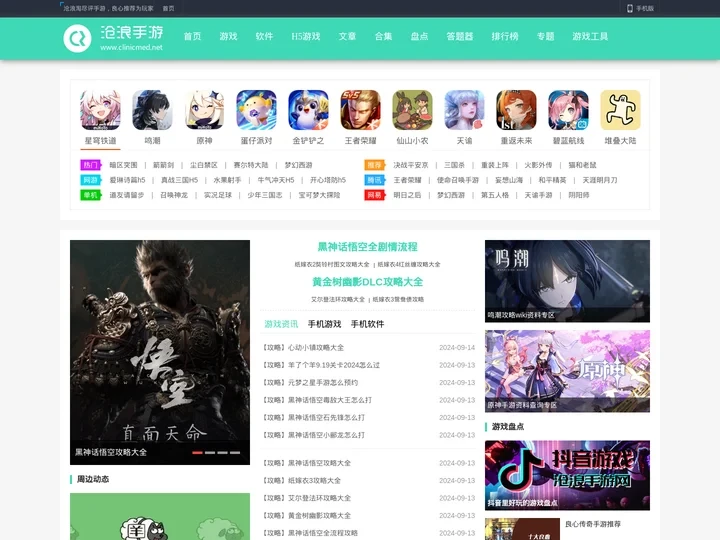The image size is (720, 540).
Task: Open article 元梦之星手游怎么预约
Action: point(323,382)
